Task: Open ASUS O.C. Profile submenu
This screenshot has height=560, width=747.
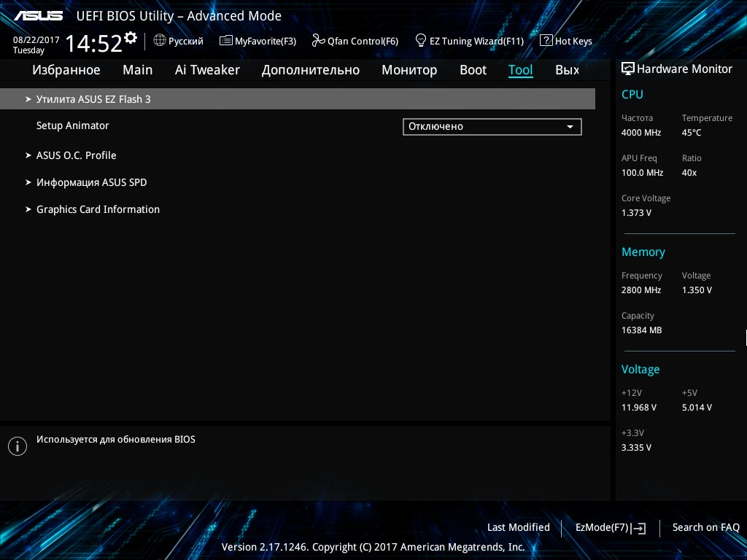Action: coord(76,155)
